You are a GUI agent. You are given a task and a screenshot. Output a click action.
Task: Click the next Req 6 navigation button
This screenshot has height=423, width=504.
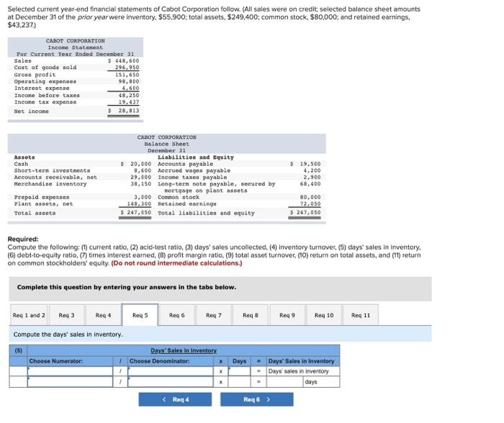click(x=257, y=399)
